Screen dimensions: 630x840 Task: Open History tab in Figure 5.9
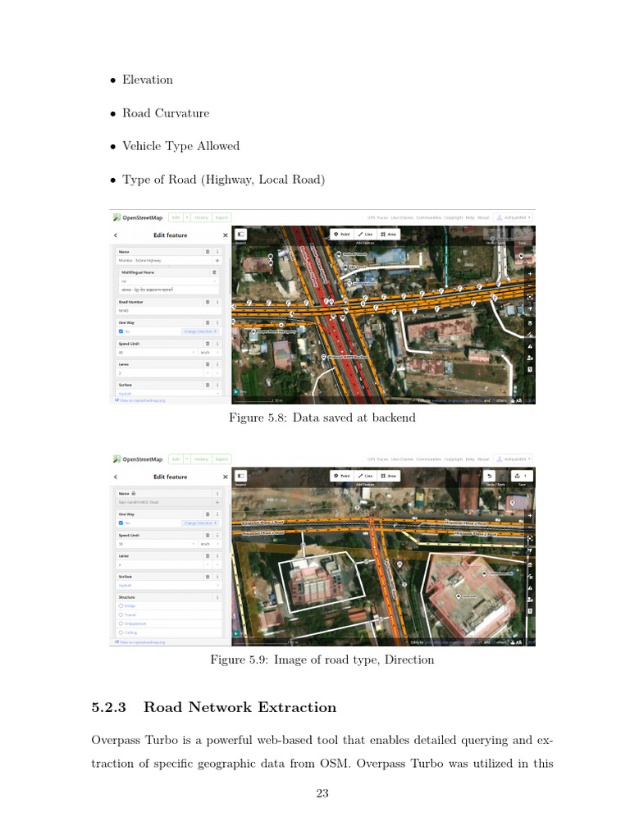coord(202,459)
